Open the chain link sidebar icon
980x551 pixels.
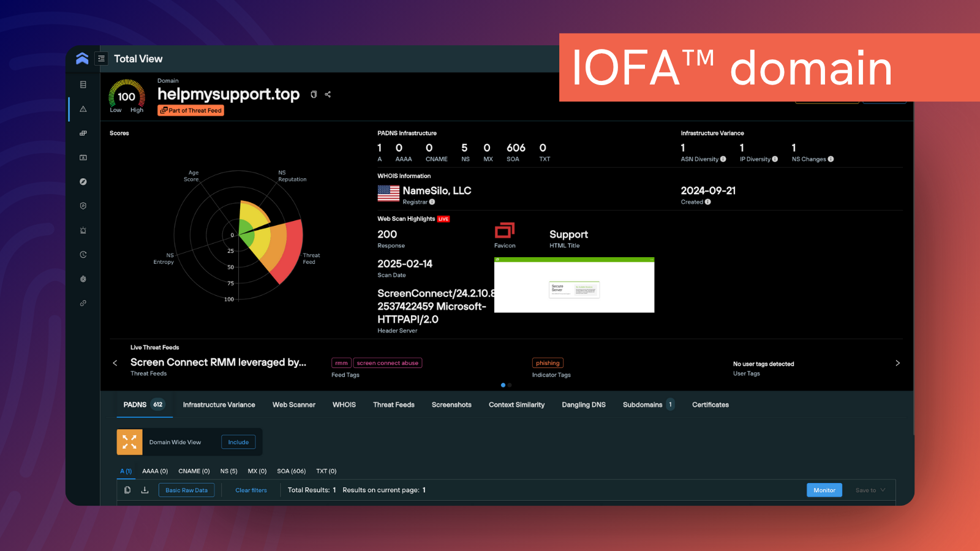[83, 303]
